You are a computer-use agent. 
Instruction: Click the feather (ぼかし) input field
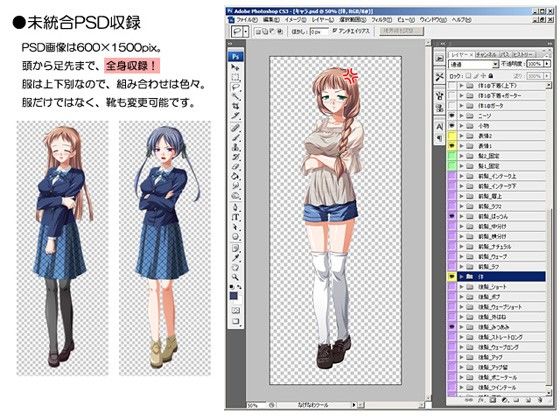pyautogui.click(x=319, y=31)
